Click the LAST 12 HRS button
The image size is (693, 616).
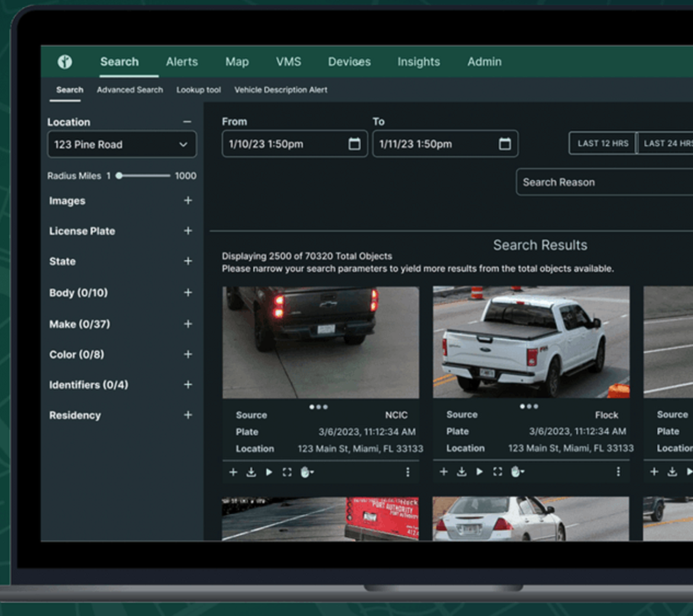coord(602,143)
